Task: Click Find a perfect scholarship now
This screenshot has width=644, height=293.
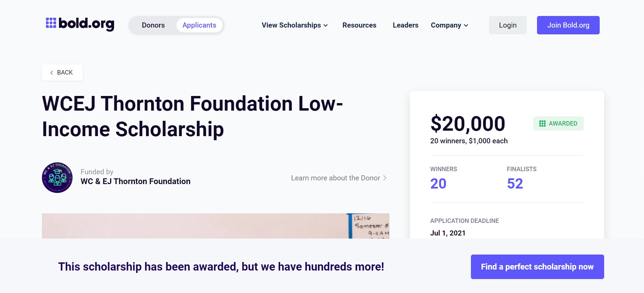Action: click(x=537, y=267)
